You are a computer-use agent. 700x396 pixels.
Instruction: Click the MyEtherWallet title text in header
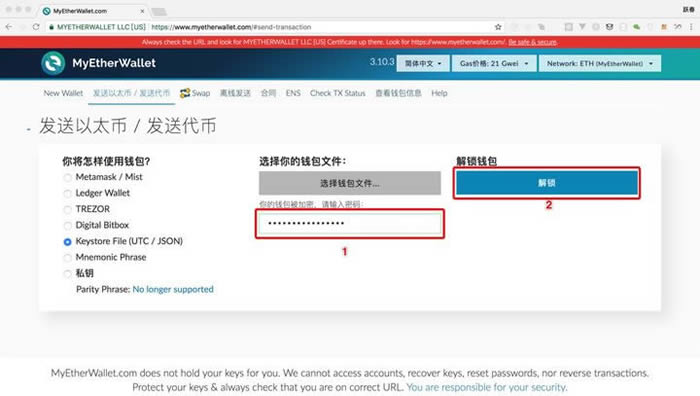pyautogui.click(x=114, y=63)
